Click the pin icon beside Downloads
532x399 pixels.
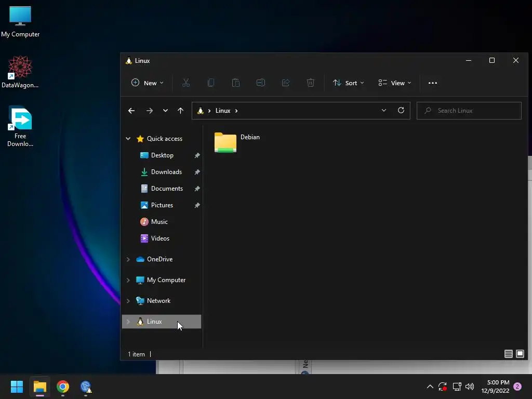click(197, 172)
